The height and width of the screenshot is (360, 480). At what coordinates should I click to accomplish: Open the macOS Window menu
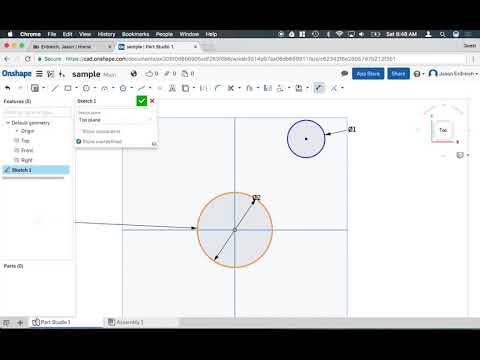pyautogui.click(x=189, y=34)
